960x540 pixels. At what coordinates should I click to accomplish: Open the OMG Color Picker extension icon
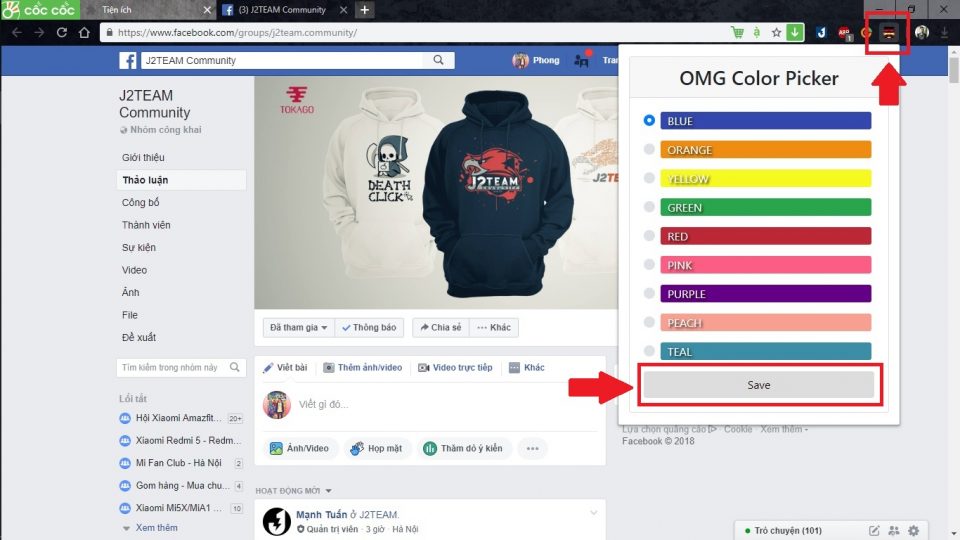tap(888, 32)
